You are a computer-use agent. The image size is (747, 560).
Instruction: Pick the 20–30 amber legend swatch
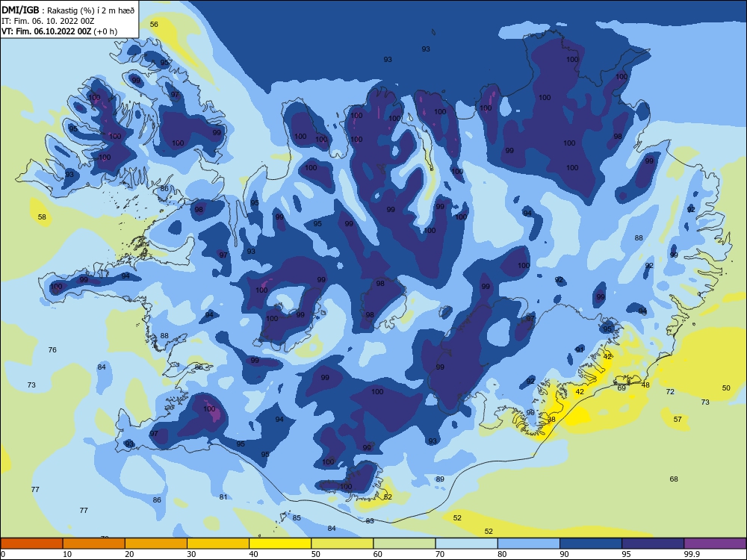click(x=156, y=544)
